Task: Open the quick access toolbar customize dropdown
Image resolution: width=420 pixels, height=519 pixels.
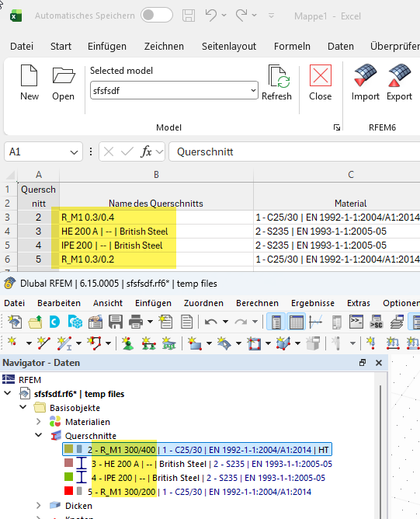Action: tap(271, 16)
